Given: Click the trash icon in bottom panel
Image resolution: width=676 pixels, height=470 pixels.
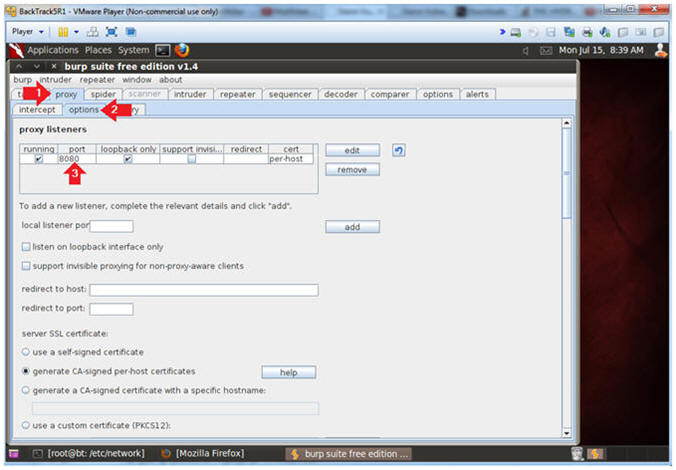Looking at the screenshot, I should (x=577, y=453).
